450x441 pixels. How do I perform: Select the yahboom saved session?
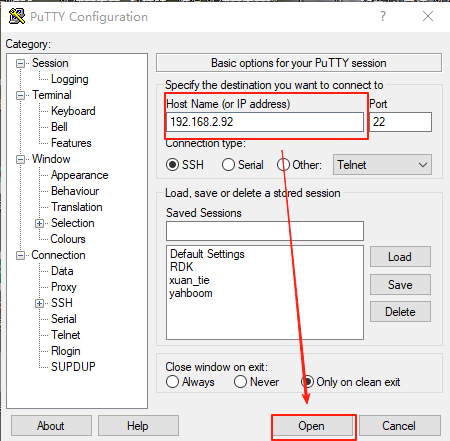click(x=191, y=293)
